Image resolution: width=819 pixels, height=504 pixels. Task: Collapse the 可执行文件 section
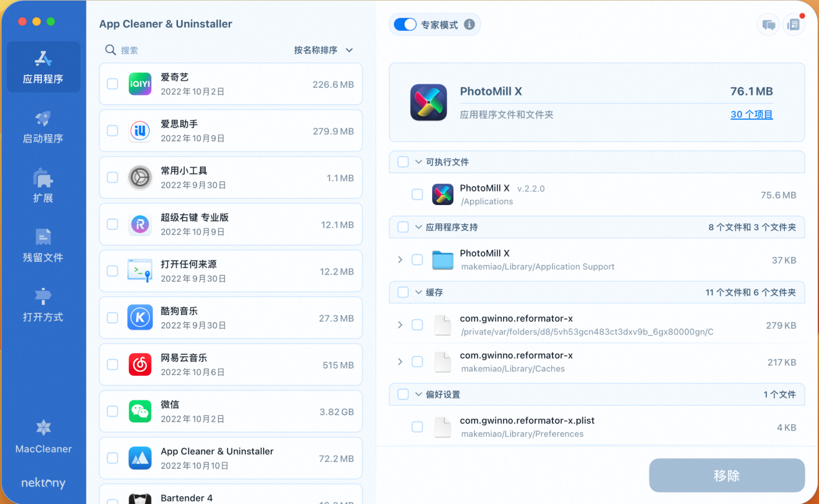(x=419, y=162)
